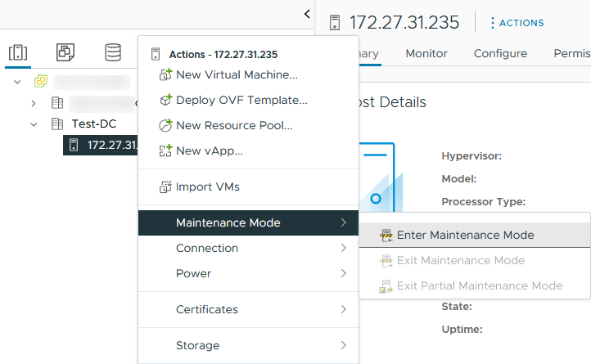Select the blurred vCenter name in tree
591x364 pixels.
tap(92, 82)
